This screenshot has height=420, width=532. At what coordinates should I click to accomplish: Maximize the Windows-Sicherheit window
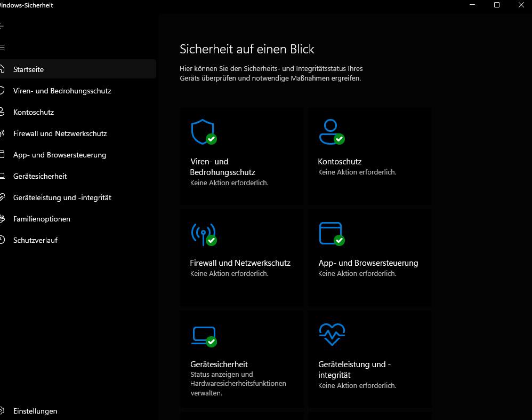(497, 5)
